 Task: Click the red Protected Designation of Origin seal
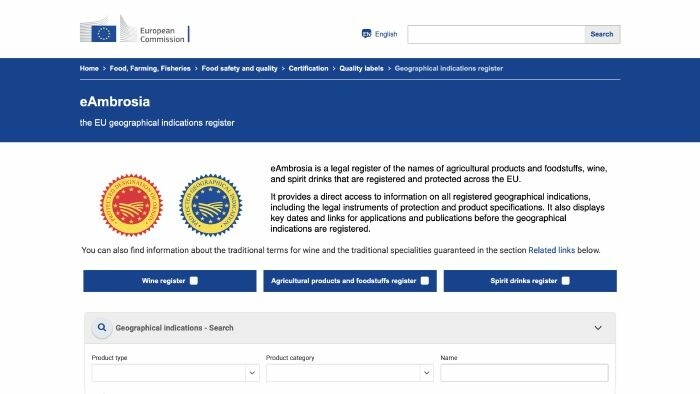click(x=131, y=205)
